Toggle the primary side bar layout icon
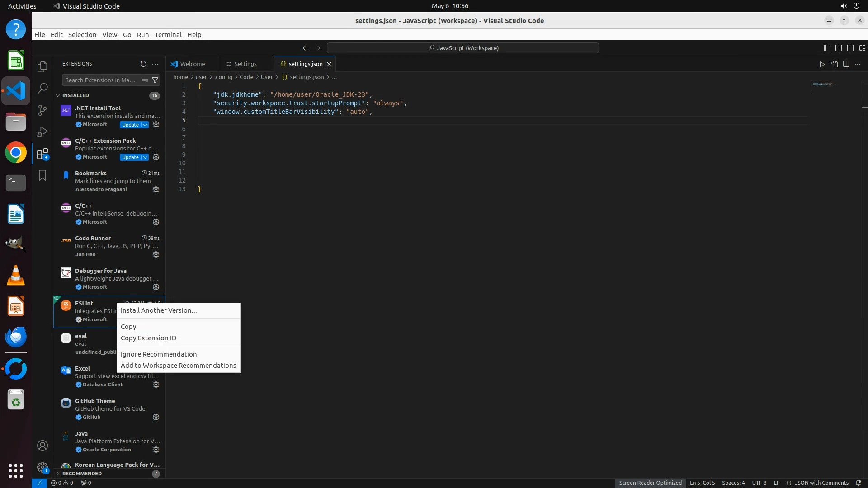This screenshot has height=488, width=868. click(x=826, y=48)
